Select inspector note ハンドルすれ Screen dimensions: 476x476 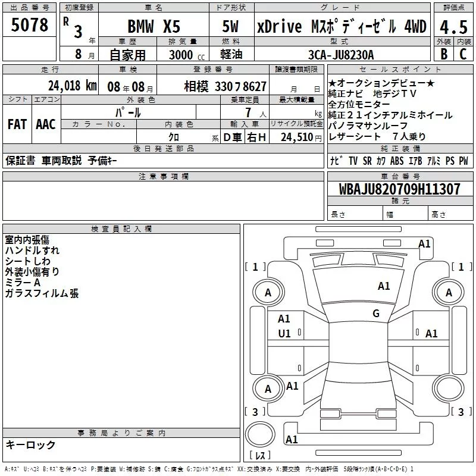click(x=32, y=250)
